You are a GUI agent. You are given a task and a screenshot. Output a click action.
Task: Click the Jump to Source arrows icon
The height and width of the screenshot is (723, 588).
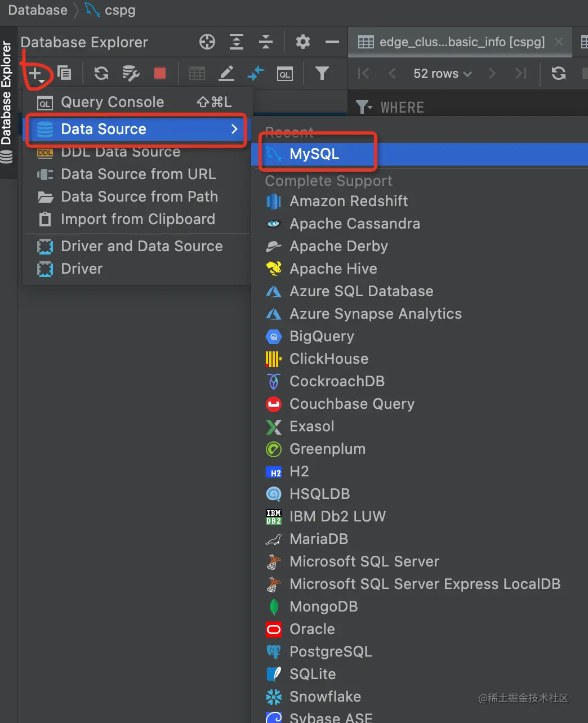point(256,73)
